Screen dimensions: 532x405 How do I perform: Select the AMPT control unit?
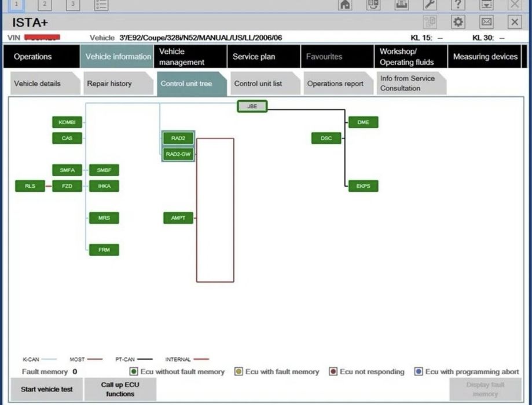178,218
